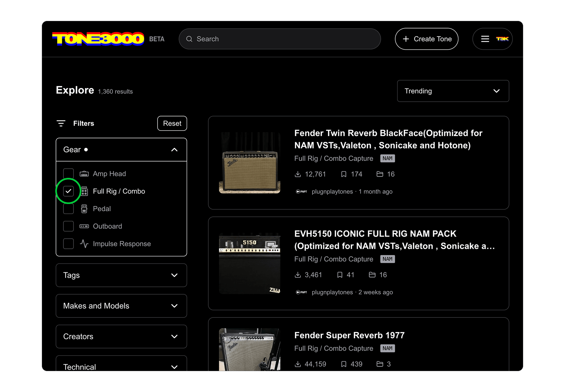565x392 pixels.
Task: Expand the Tags filter section
Action: [121, 275]
